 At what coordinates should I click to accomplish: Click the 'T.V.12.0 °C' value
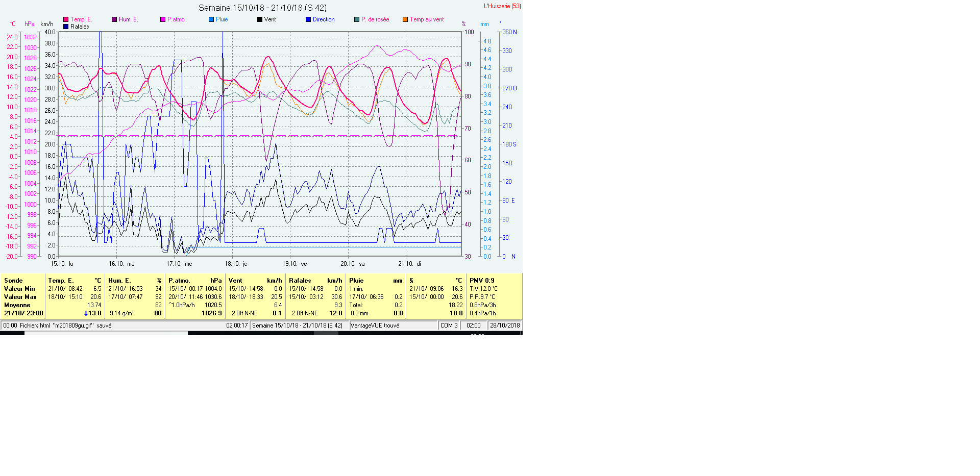click(x=483, y=289)
